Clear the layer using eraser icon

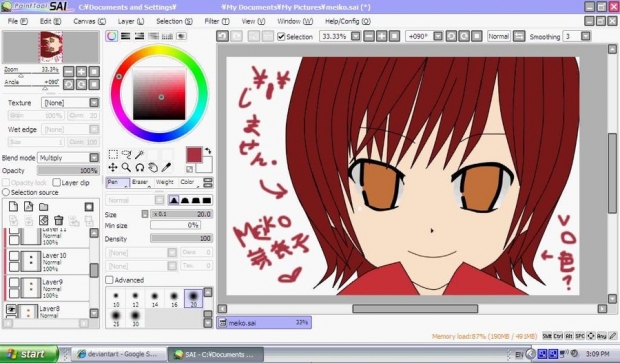click(43, 220)
